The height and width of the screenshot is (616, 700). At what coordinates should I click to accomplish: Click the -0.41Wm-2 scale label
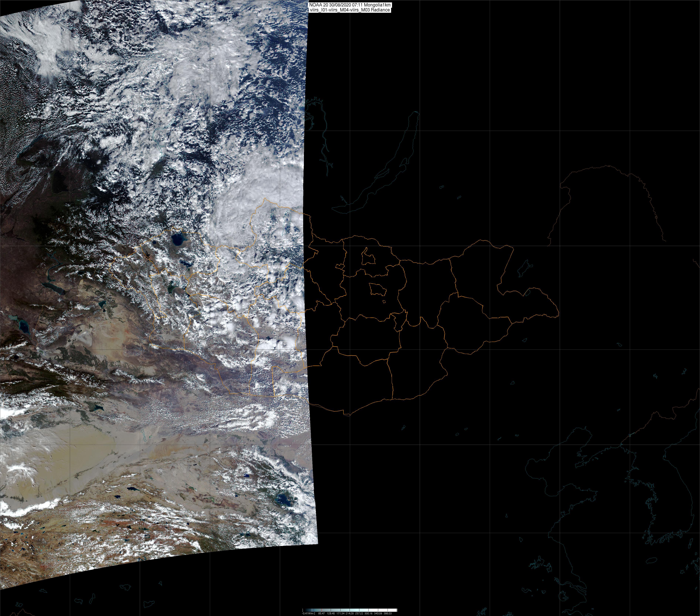(309, 614)
